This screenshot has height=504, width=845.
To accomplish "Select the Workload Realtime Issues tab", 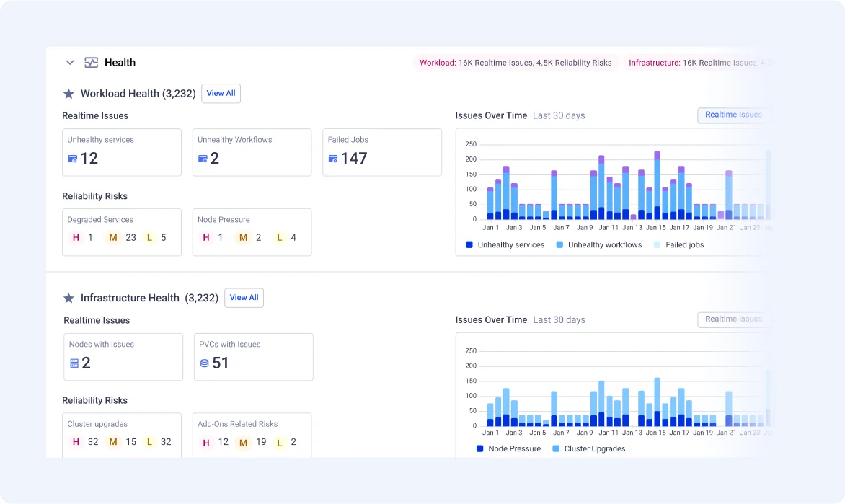I will tap(733, 115).
